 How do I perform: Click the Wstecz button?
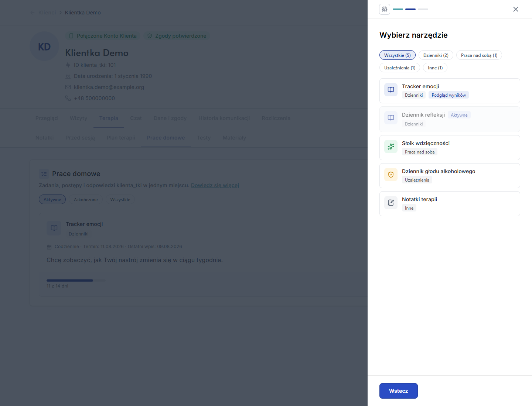pyautogui.click(x=399, y=391)
